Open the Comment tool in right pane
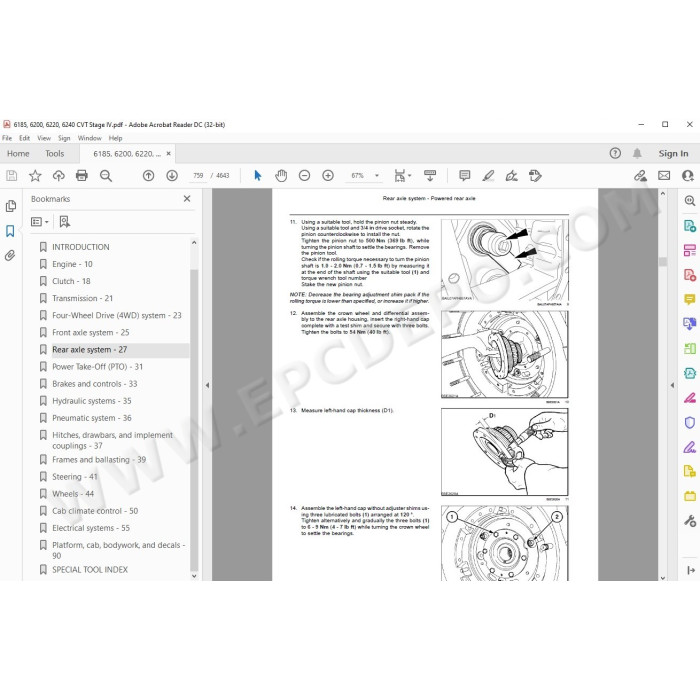This screenshot has height=700, width=700. [x=690, y=299]
